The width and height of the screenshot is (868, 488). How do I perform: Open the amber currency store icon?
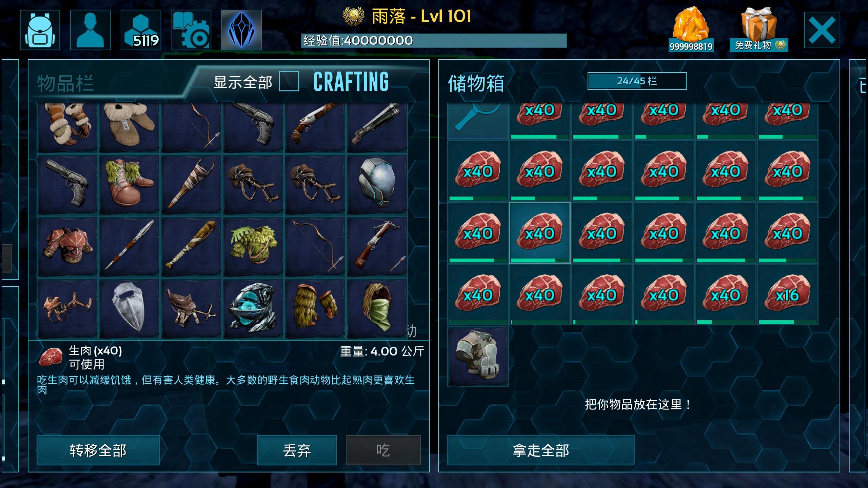[x=691, y=29]
